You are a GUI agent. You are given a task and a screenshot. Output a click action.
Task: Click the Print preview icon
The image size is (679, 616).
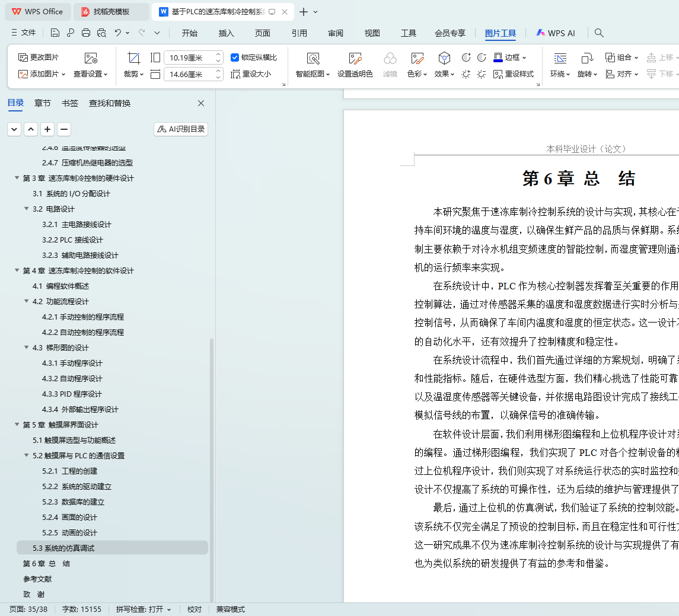point(102,33)
